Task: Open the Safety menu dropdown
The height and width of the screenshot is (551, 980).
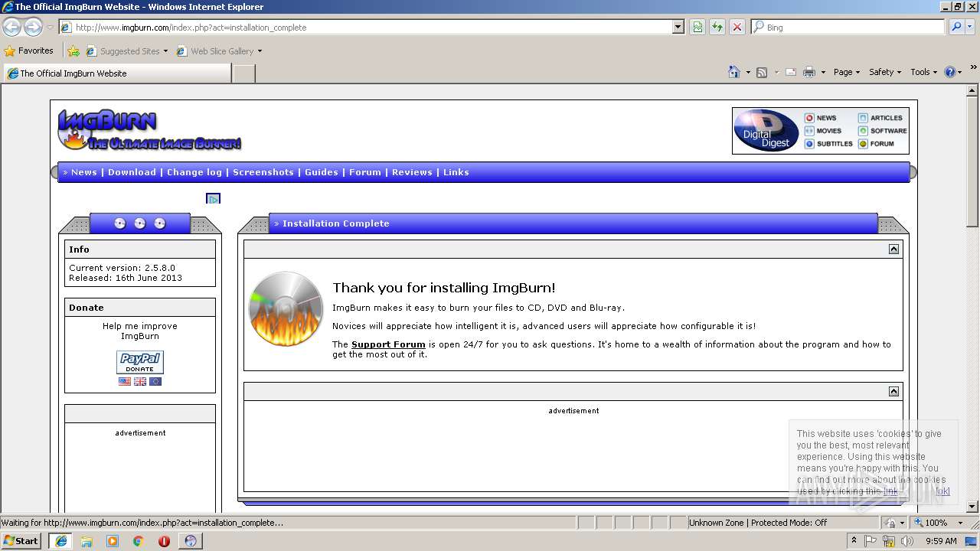Action: pyautogui.click(x=885, y=72)
